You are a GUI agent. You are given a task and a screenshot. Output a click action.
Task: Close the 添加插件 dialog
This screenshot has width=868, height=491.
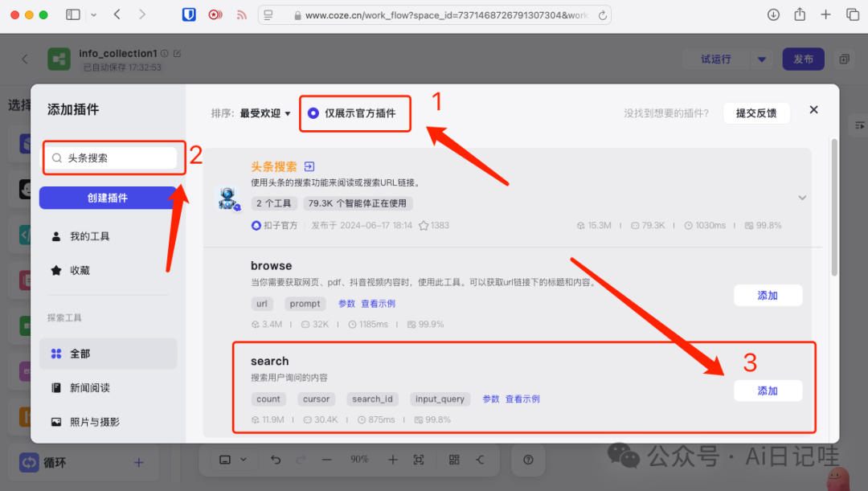coord(813,109)
